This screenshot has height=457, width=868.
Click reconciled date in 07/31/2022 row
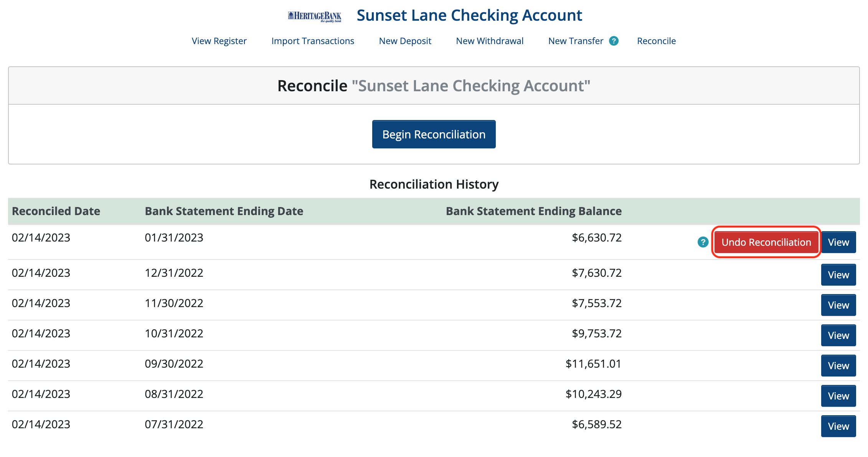[x=41, y=424]
